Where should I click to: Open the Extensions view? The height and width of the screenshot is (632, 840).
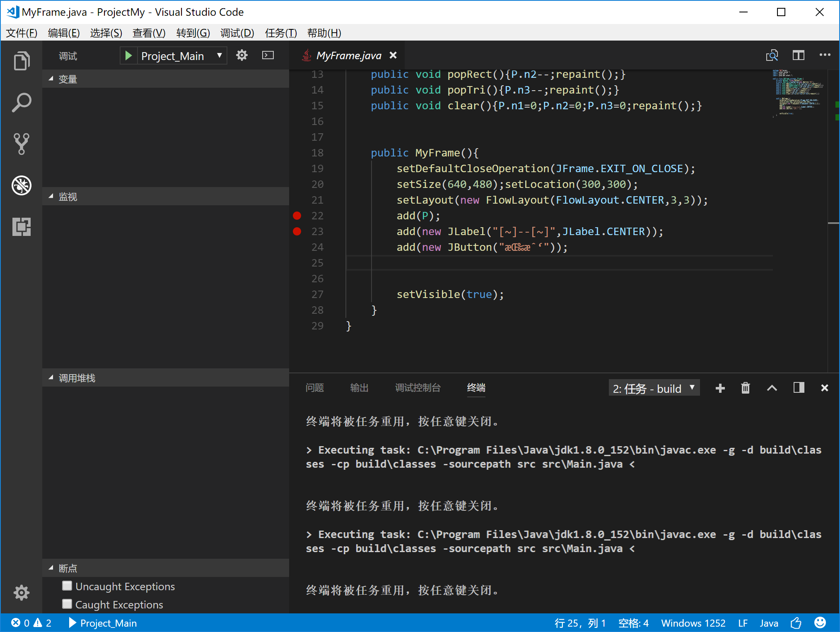pyautogui.click(x=22, y=227)
